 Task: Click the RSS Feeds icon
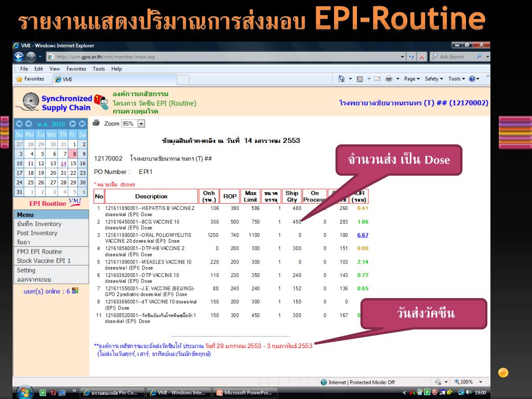(x=360, y=79)
